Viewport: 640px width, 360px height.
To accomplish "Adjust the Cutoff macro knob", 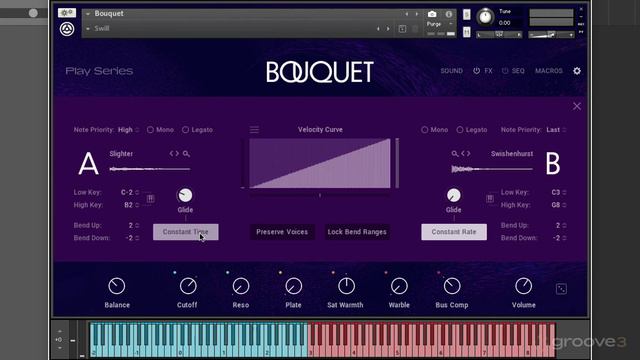I will point(188,286).
